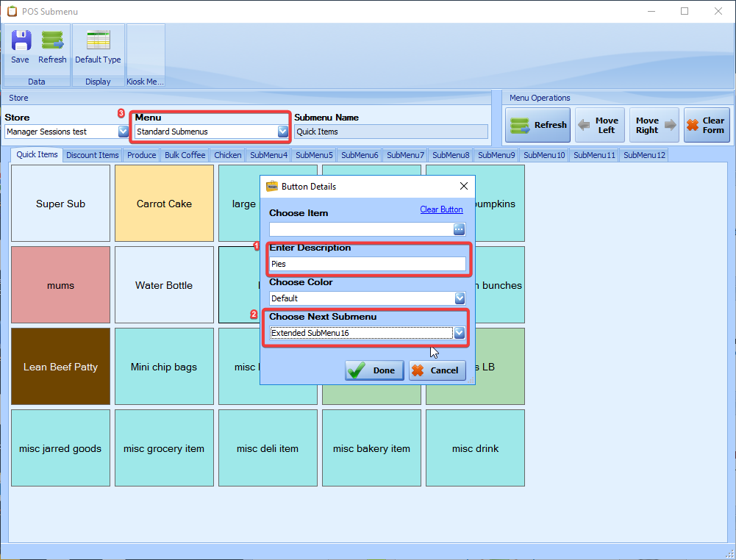Click the Cancel button in the dialog
Screen dimensions: 736x560
437,370
